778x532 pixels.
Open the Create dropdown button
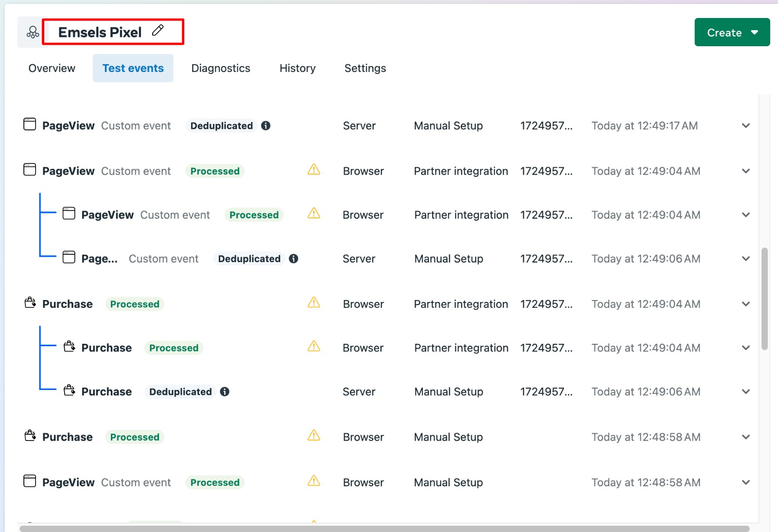pos(732,32)
